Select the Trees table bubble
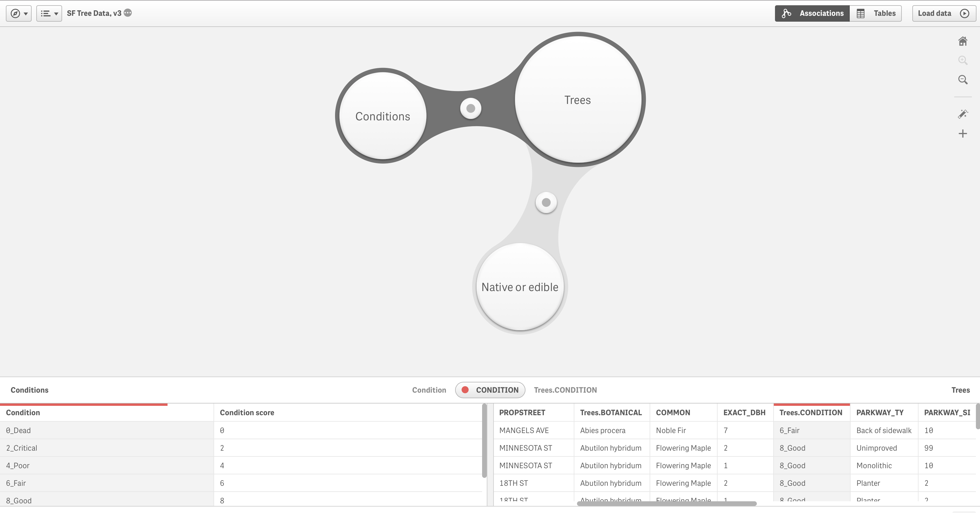 coord(578,100)
